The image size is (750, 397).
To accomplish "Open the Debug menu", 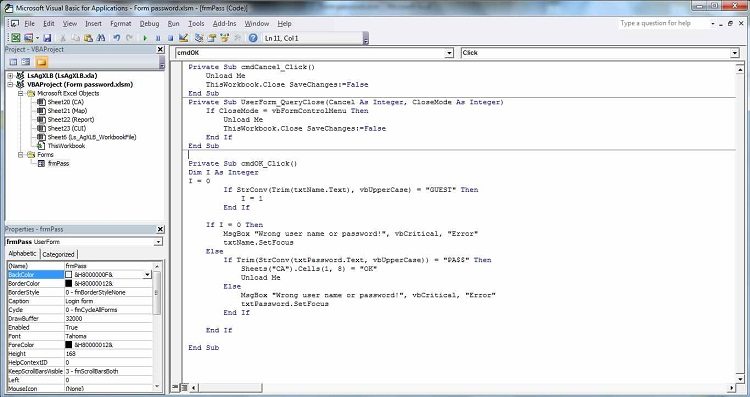I will coord(149,23).
